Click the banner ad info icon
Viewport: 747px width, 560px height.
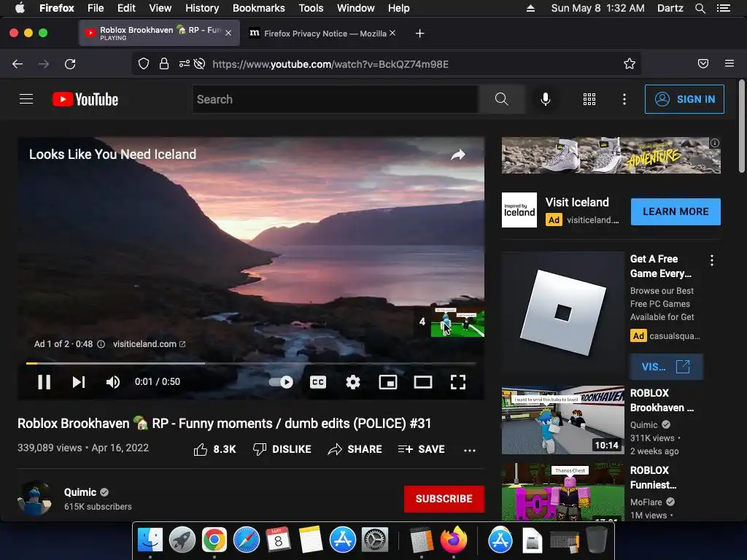[715, 143]
